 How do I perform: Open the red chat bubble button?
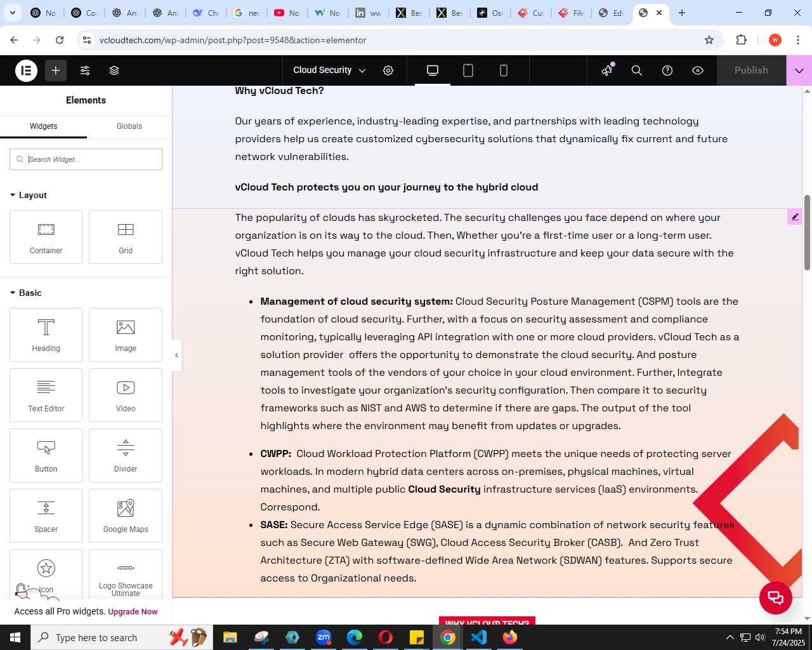776,597
